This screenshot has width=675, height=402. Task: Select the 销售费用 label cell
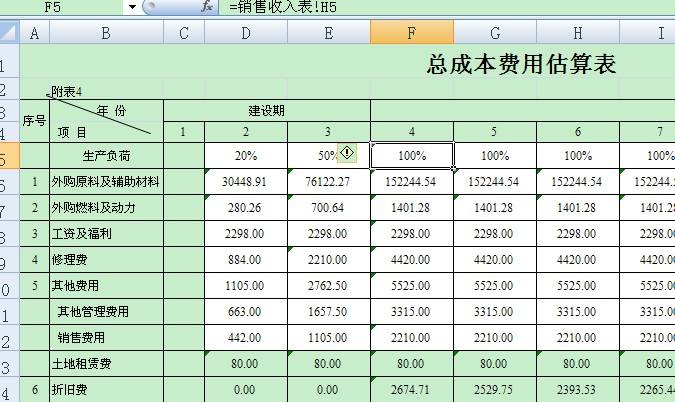tap(106, 337)
